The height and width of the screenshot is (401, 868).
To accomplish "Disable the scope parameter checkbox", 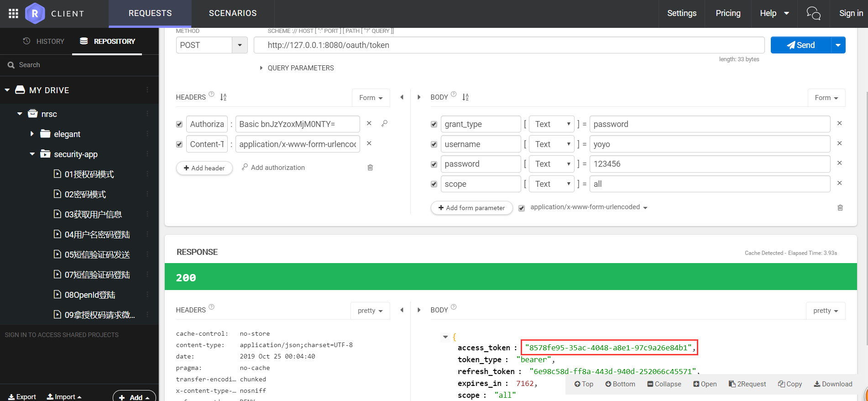I will pos(434,184).
